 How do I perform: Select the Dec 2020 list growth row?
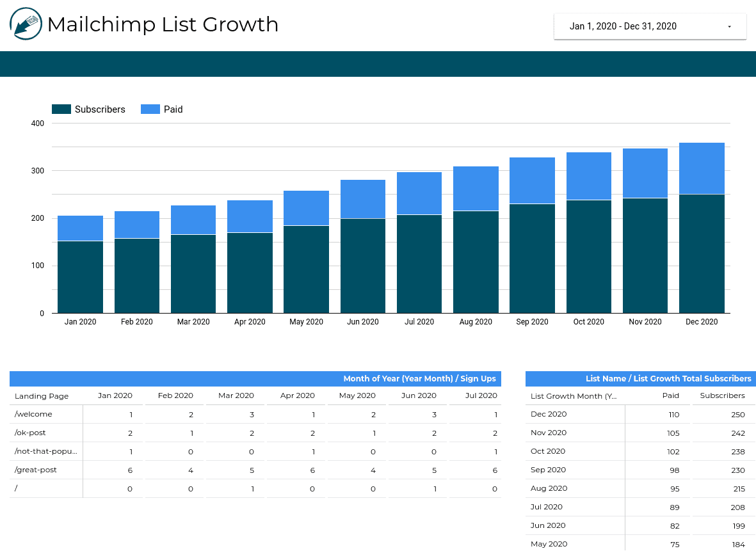(x=641, y=414)
